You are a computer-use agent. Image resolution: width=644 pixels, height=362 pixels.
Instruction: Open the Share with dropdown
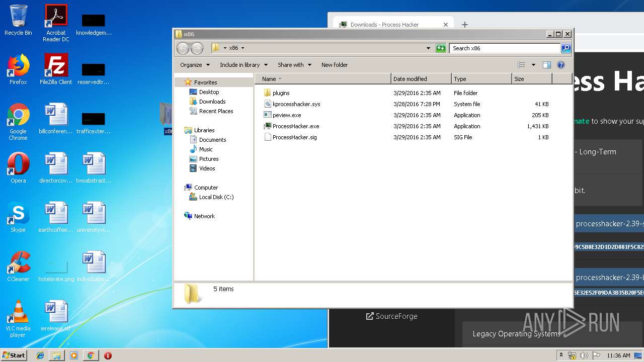(294, 65)
